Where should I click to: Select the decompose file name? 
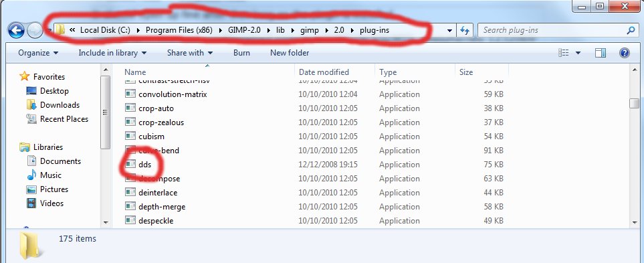159,179
